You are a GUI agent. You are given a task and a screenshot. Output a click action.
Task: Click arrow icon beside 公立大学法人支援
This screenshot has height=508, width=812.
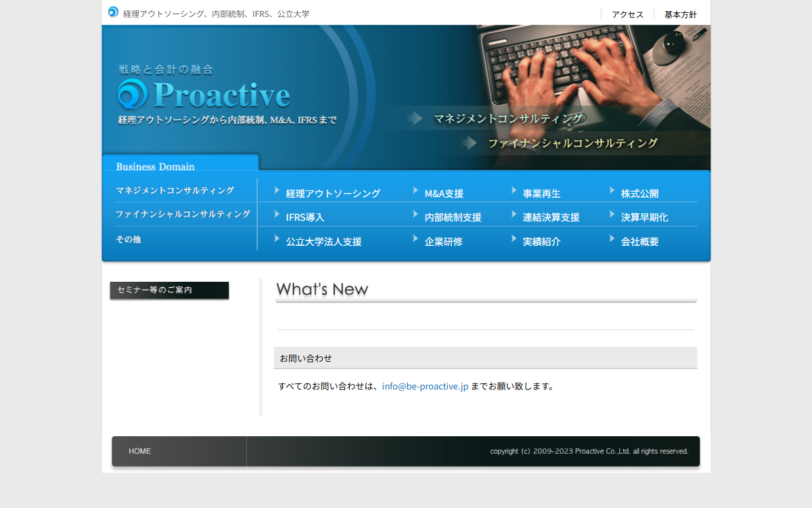pos(277,238)
